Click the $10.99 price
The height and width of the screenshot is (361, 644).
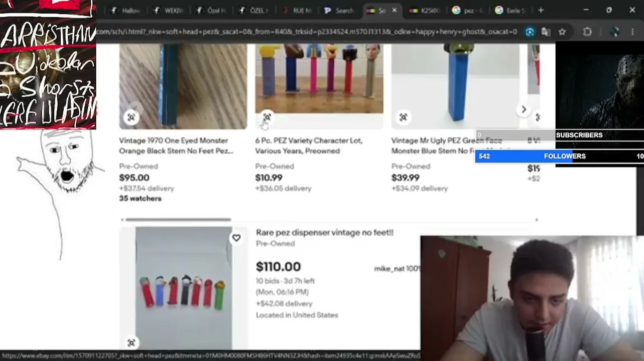269,177
